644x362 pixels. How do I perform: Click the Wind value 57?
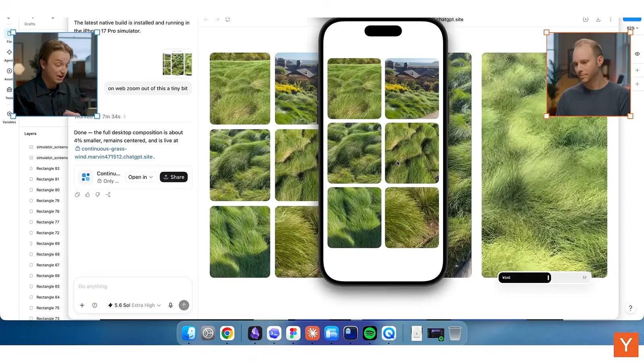coord(584,278)
